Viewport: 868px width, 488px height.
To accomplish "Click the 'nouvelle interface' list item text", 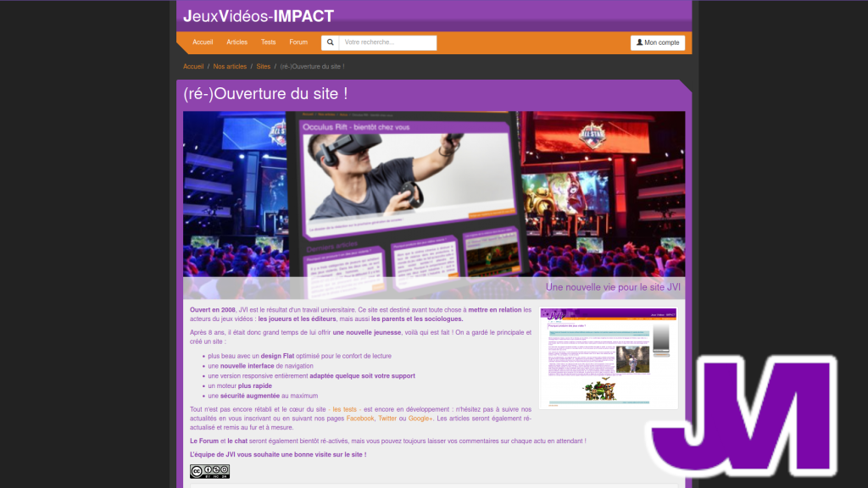I will [247, 366].
